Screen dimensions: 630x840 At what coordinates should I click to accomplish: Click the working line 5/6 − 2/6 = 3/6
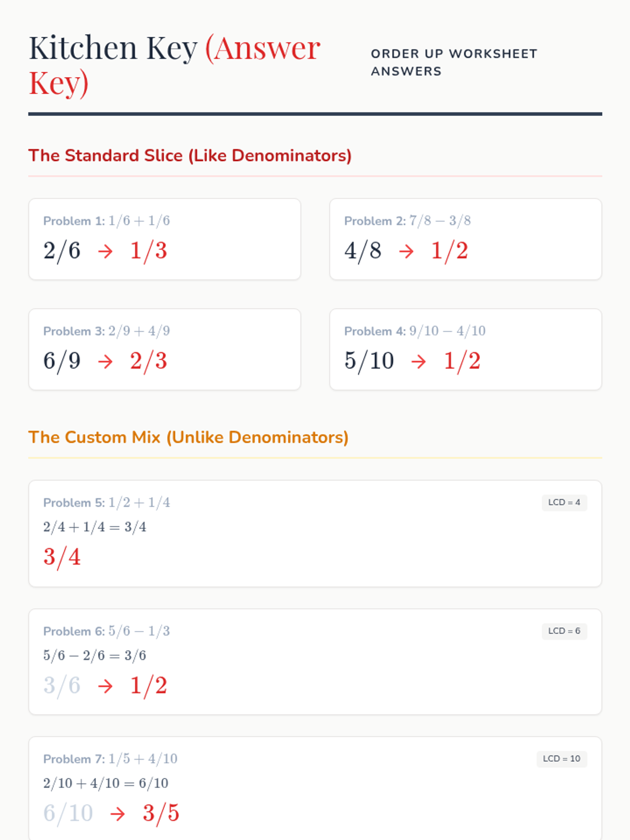pos(94,656)
